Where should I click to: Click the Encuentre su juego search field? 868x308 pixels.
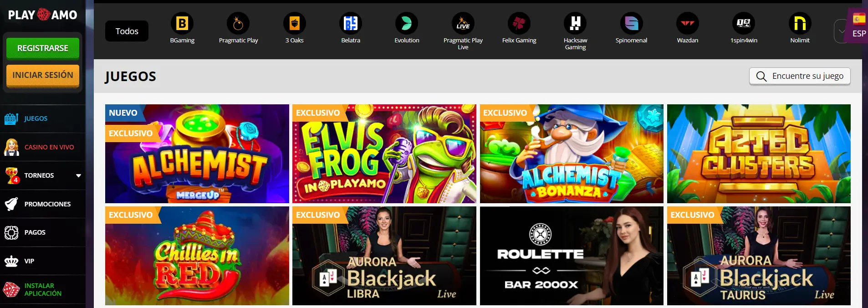[x=800, y=76]
